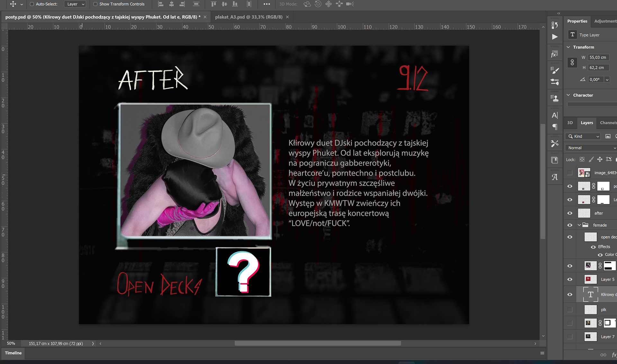Click the link width and height icon
Screen dimensions: 617x364
click(572, 63)
